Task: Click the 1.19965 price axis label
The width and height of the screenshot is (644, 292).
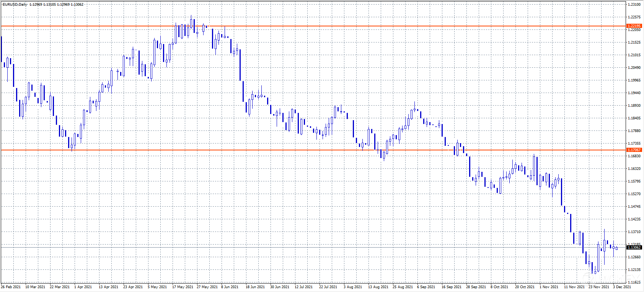Action: (634, 80)
